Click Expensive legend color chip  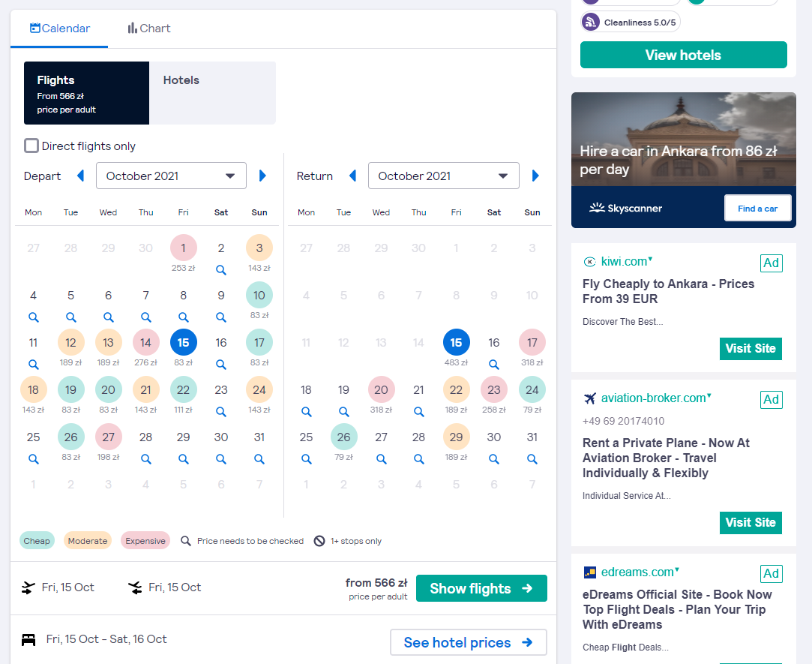145,541
